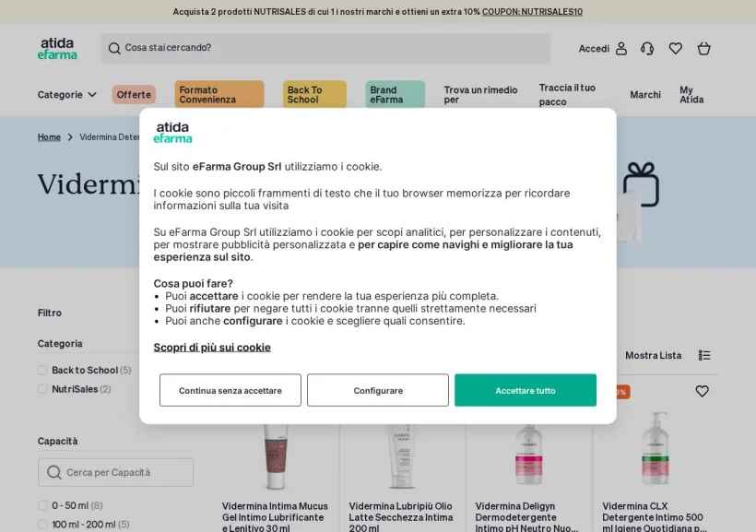Open customer support headset icon

click(647, 48)
